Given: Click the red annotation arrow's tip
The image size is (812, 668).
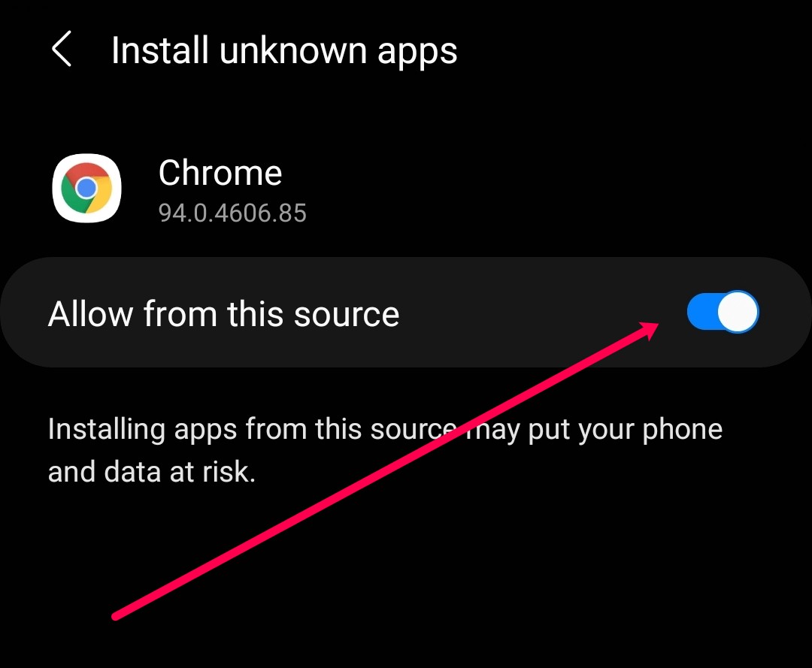Looking at the screenshot, I should pyautogui.click(x=656, y=326).
